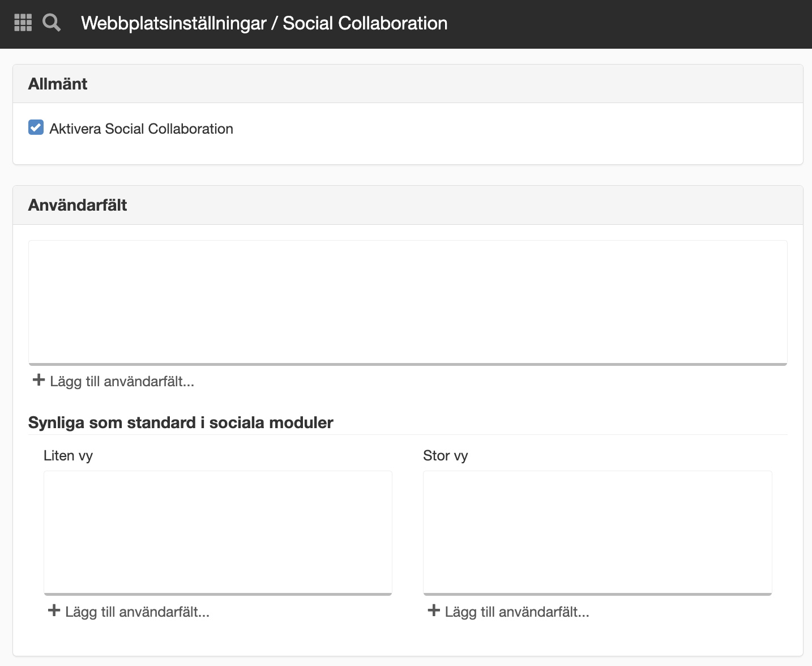
Task: Click the Webbplatsinställningar / Social Collaboration title
Action: point(264,23)
